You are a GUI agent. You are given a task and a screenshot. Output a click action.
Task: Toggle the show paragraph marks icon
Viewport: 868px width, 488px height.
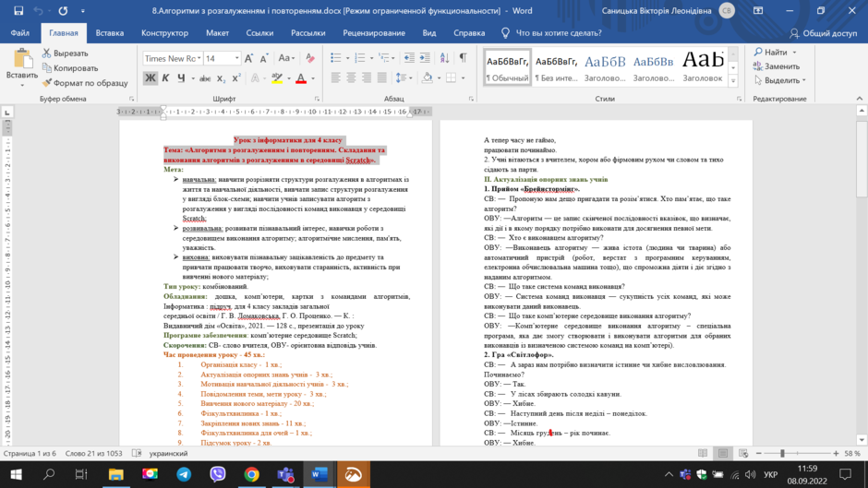coord(463,57)
